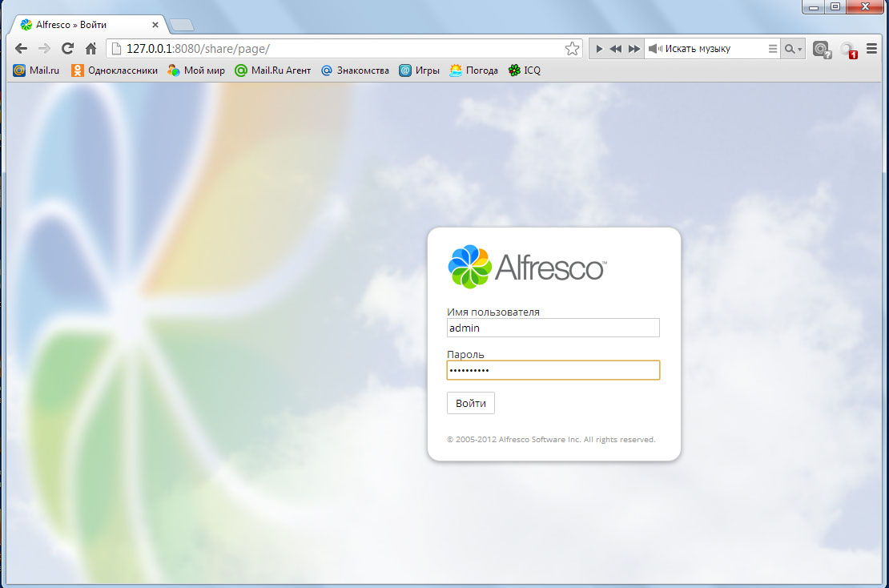Open the browser home page
889x588 pixels.
91,49
